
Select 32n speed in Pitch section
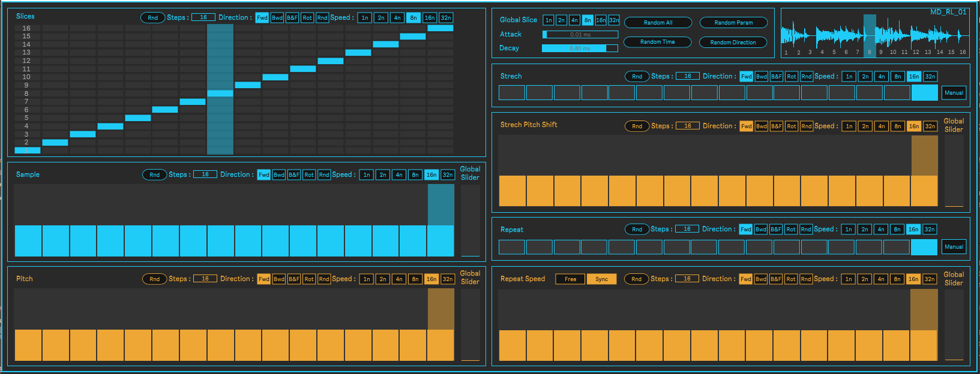(448, 279)
